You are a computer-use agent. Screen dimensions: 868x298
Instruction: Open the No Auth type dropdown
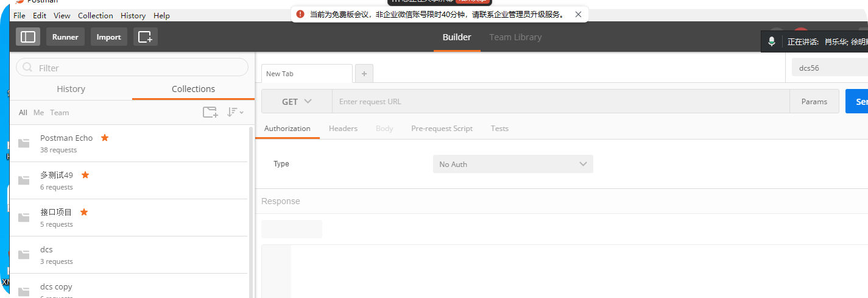(x=513, y=164)
